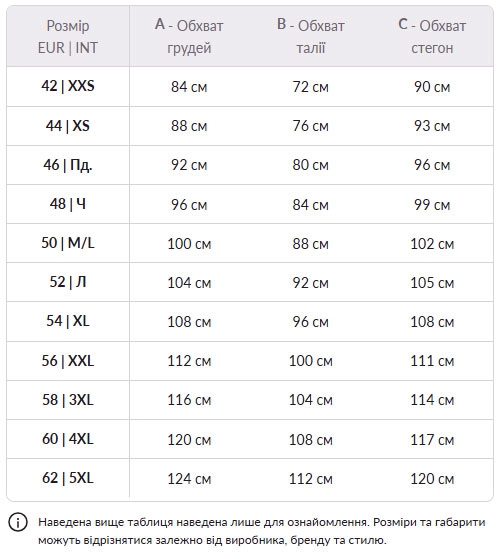Screen dimensions: 502x559
Task: Select the 62 | 5XL size cell
Action: (68, 478)
